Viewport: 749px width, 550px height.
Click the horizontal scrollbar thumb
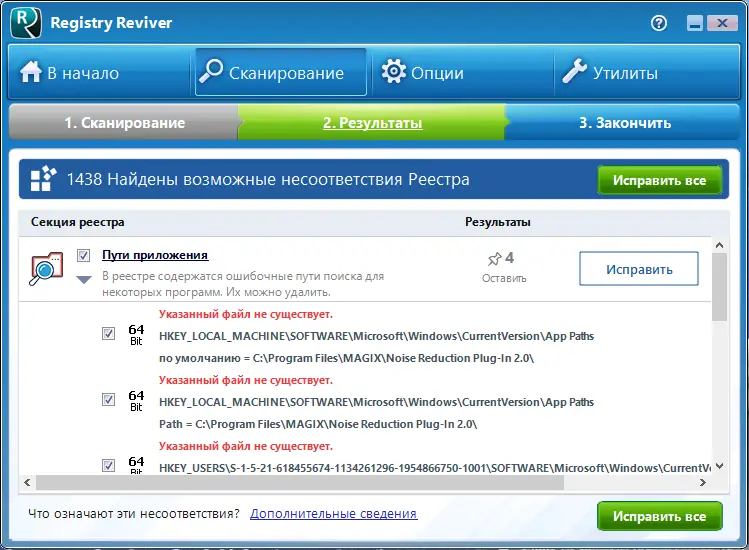(300, 483)
